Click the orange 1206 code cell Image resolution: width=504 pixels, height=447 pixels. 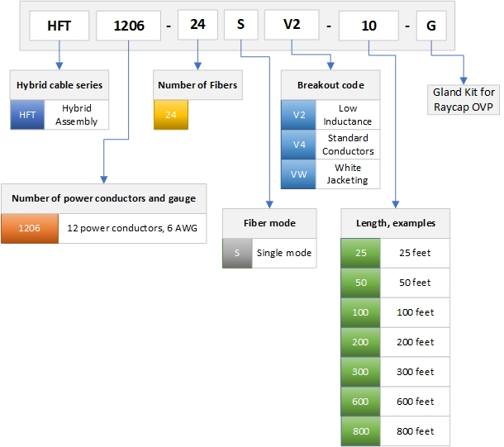tap(30, 228)
